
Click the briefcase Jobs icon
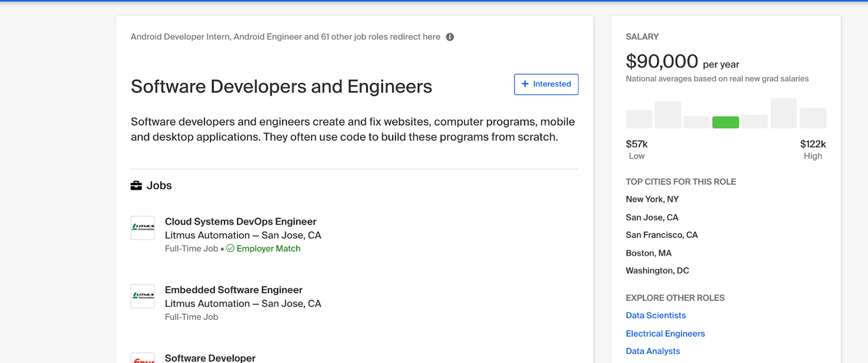point(136,185)
